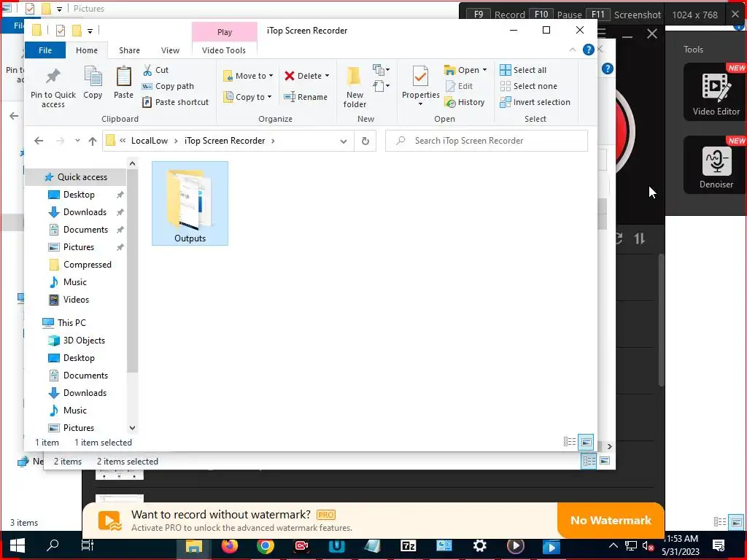Click the Play contextual tab
The width and height of the screenshot is (747, 560).
tap(225, 32)
